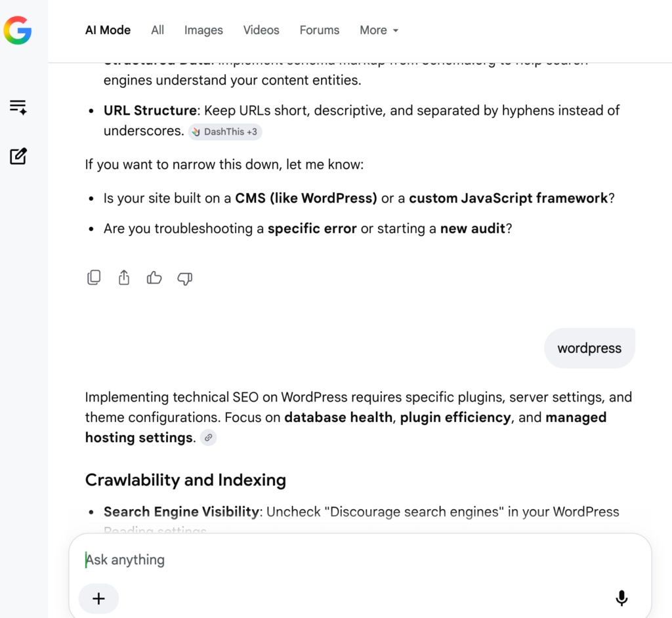Open the DashThis +3 sources chip
This screenshot has height=618, width=672.
tap(226, 132)
